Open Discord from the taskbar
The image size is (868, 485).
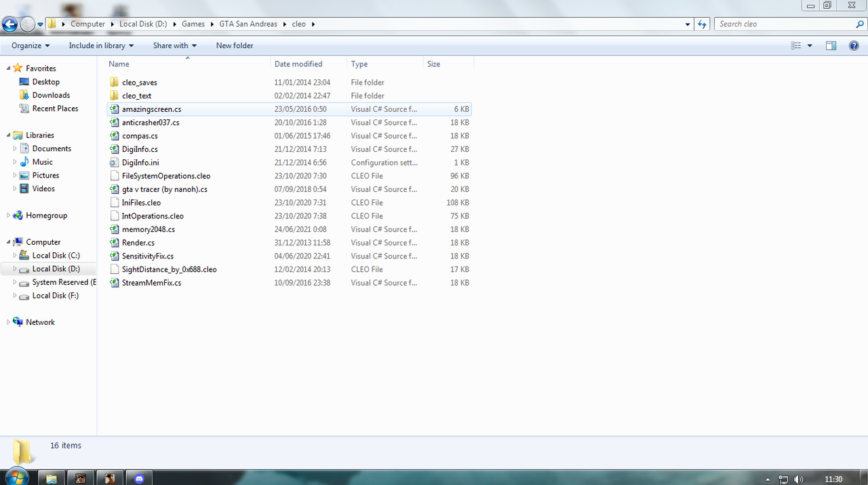[x=140, y=478]
